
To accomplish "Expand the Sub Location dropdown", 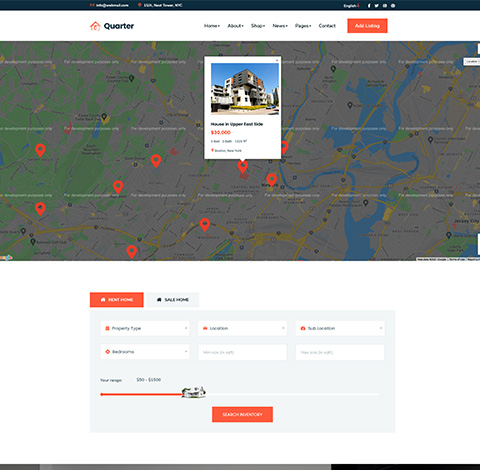I will click(340, 328).
